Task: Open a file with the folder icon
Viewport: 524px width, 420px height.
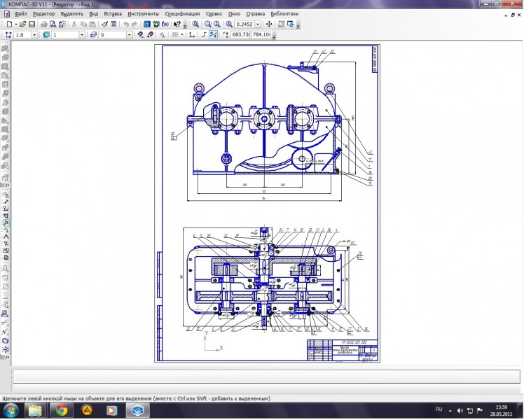Action: [22, 24]
